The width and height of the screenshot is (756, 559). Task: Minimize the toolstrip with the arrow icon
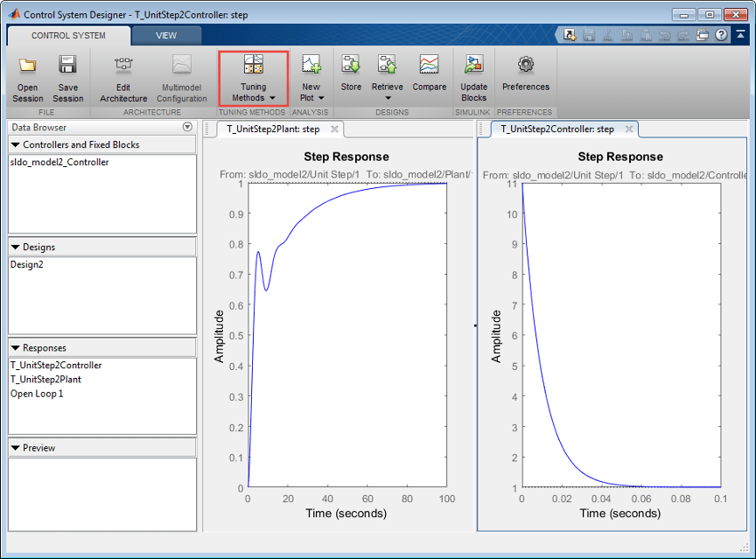pyautogui.click(x=740, y=35)
